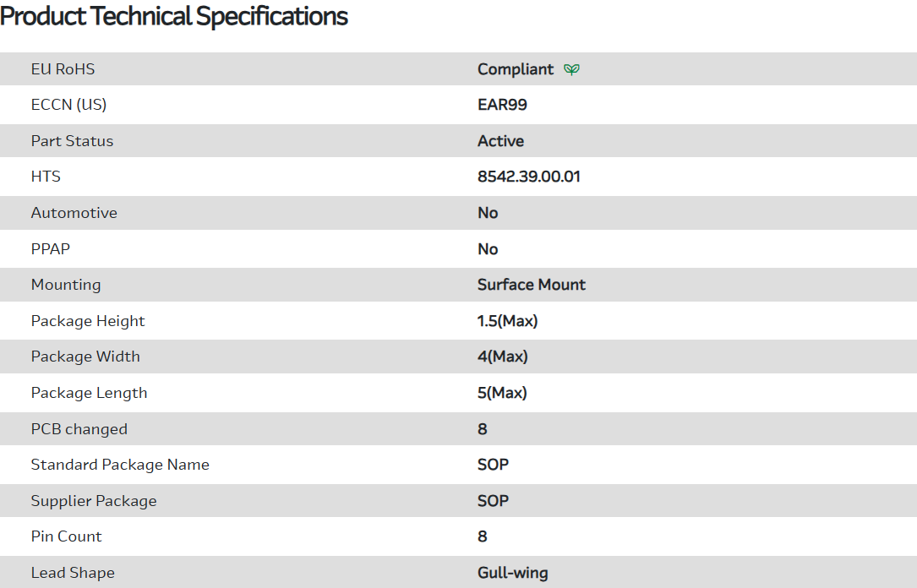Click the Mounting row label
This screenshot has height=588, width=917.
(65, 285)
